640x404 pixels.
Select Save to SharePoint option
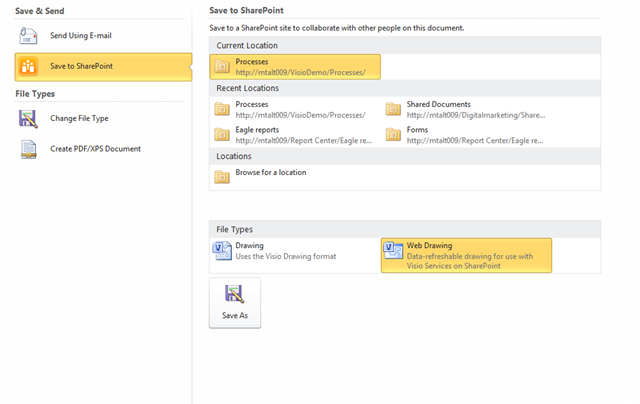(x=103, y=67)
